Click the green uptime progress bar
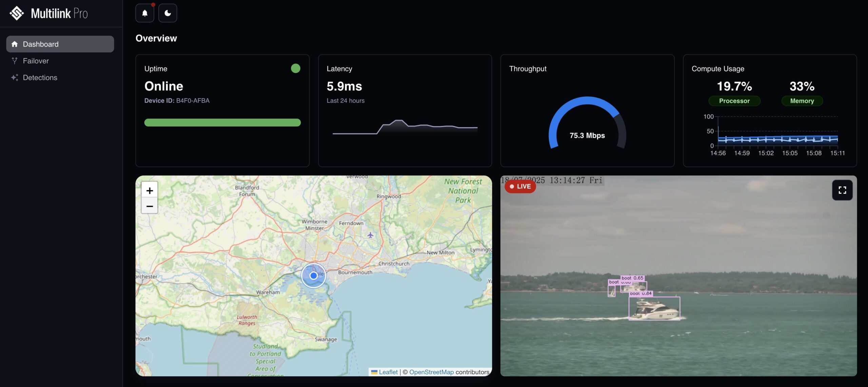Image resolution: width=868 pixels, height=387 pixels. (x=222, y=123)
